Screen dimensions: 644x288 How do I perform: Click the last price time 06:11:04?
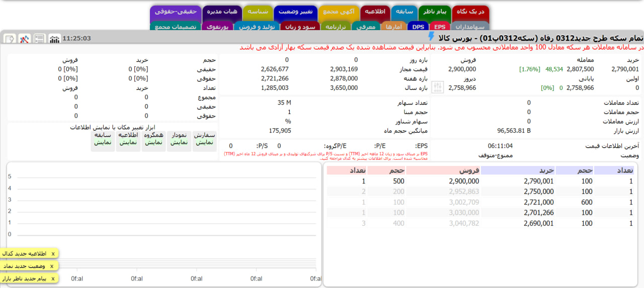(500, 146)
